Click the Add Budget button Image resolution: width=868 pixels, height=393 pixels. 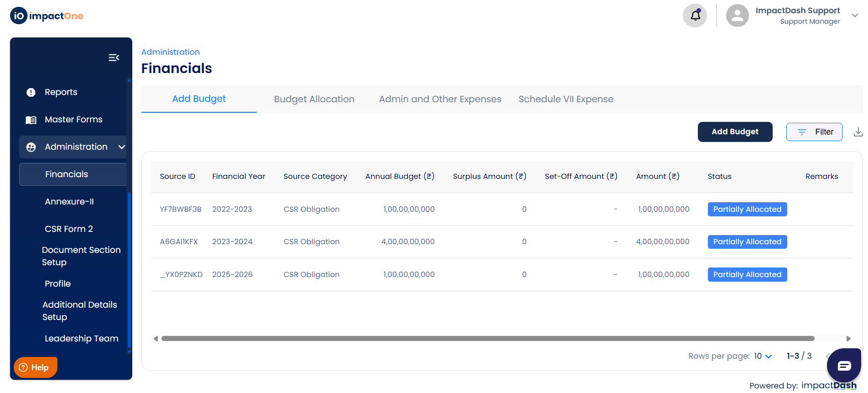coord(735,132)
